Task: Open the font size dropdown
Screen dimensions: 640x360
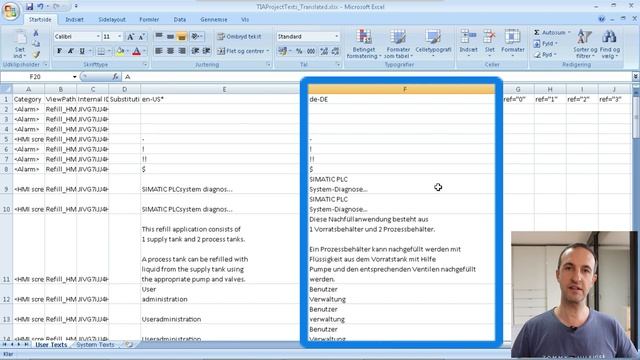Action: 119,37
